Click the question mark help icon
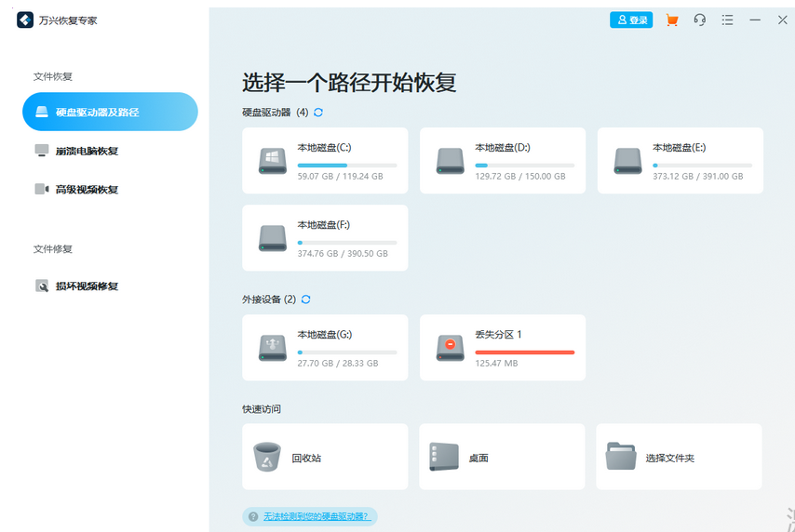The width and height of the screenshot is (795, 532). (253, 516)
